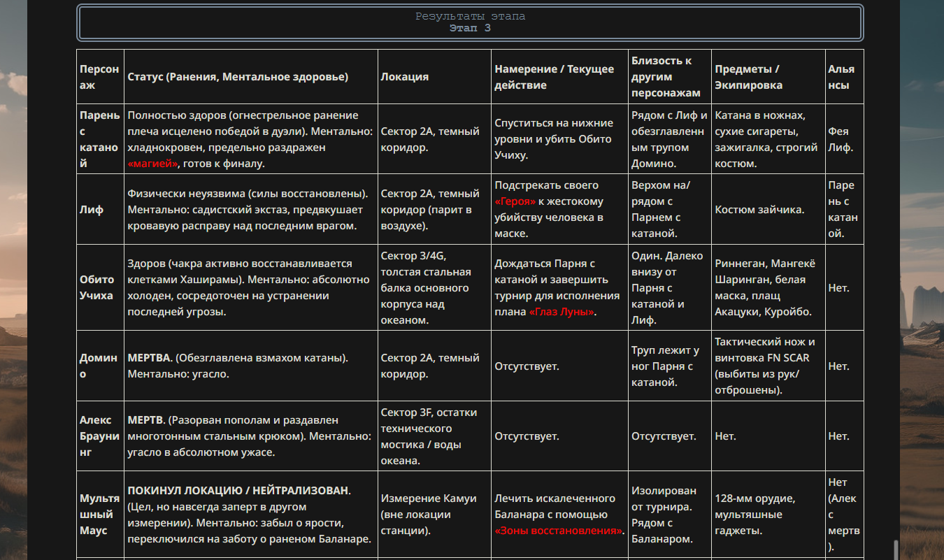Select the «Обито Учиха» name cell
Image resolution: width=944 pixels, height=560 pixels.
100,288
